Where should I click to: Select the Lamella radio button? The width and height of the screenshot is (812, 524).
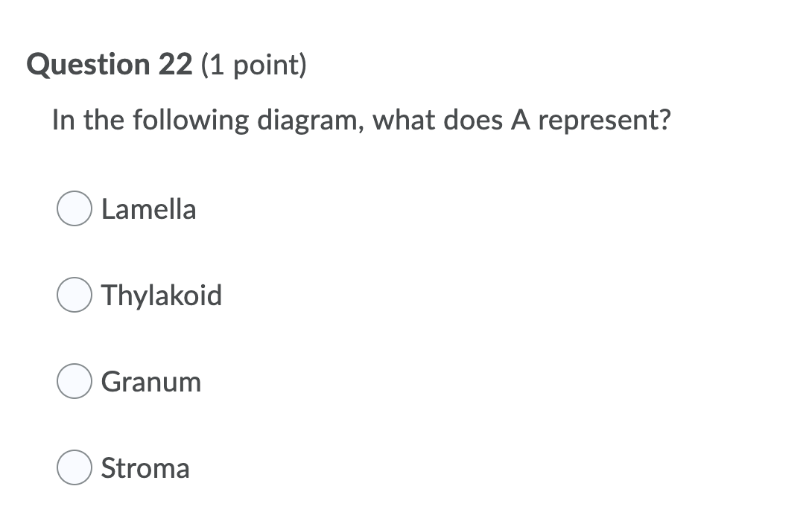pos(74,209)
